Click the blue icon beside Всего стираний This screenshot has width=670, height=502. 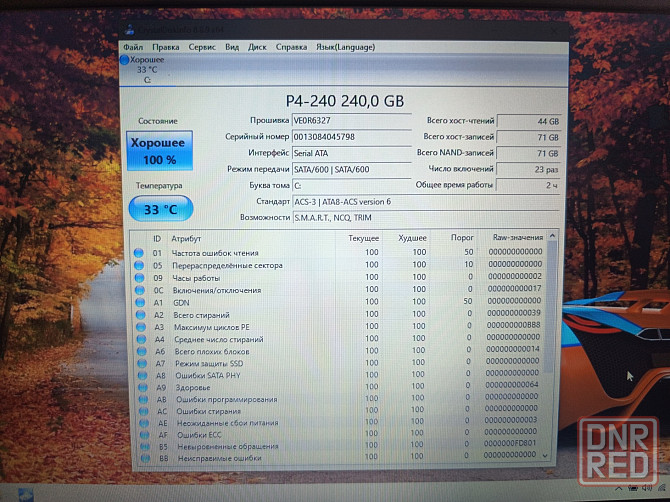(138, 315)
